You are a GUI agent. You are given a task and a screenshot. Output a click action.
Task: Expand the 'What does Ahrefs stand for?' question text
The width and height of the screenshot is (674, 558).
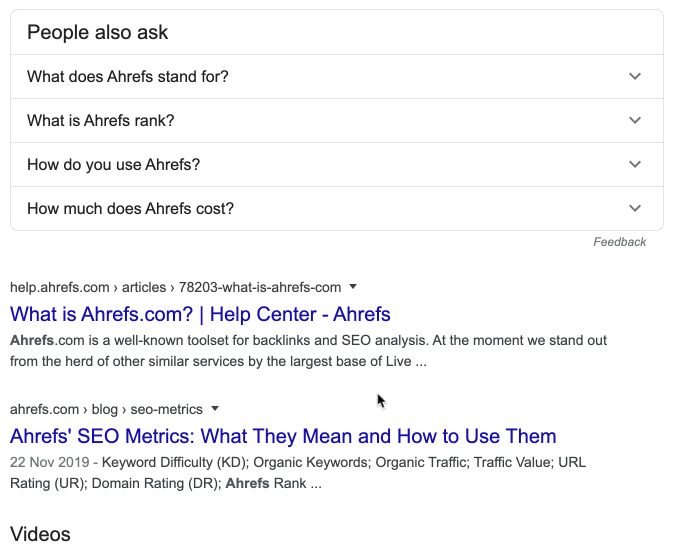(128, 77)
